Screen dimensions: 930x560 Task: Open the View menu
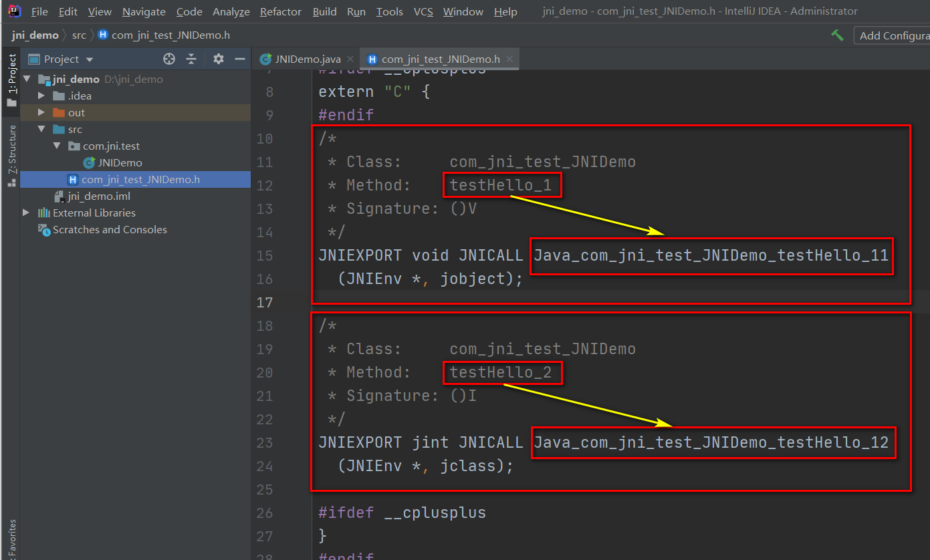[x=100, y=11]
